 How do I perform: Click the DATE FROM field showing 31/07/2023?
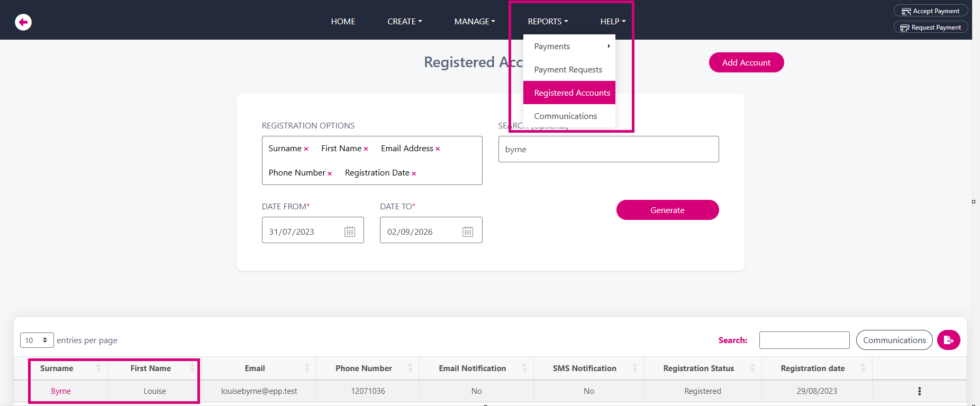(x=313, y=230)
